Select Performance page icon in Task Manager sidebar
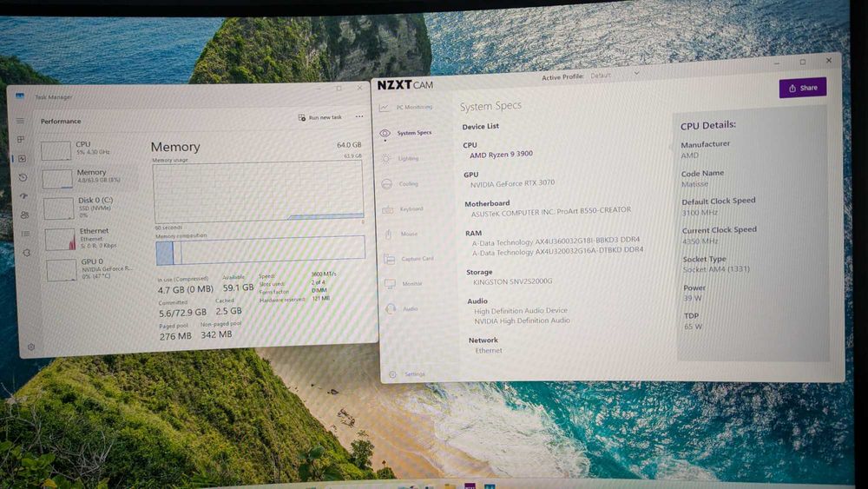Image resolution: width=868 pixels, height=489 pixels. 23,158
